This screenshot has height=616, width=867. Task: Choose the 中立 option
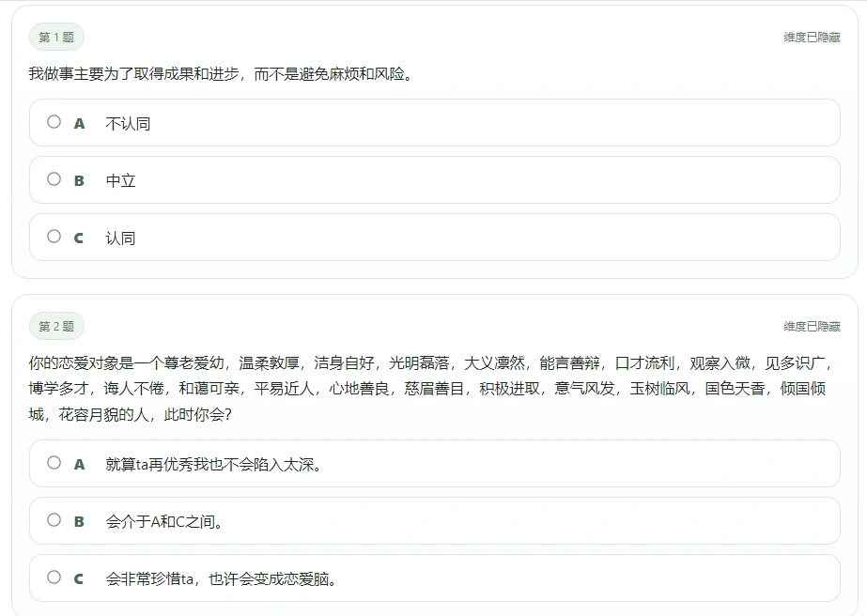[x=120, y=179]
